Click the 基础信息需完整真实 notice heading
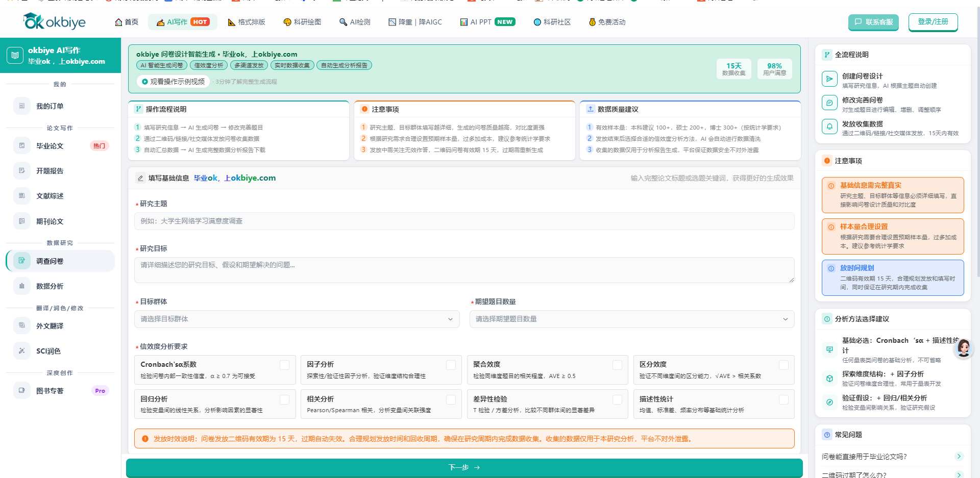 [871, 185]
